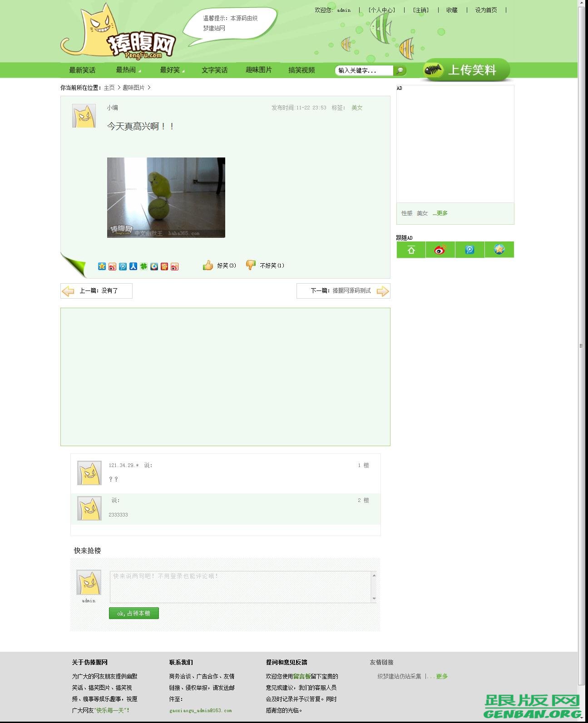The width and height of the screenshot is (588, 723).
Task: Share via the first QZone star icon below the post
Action: 102,266
